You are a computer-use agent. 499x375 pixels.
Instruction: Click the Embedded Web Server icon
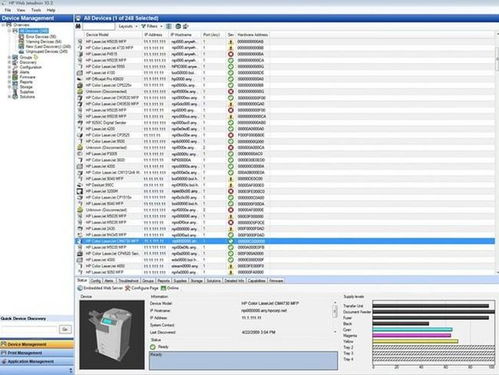click(80, 288)
